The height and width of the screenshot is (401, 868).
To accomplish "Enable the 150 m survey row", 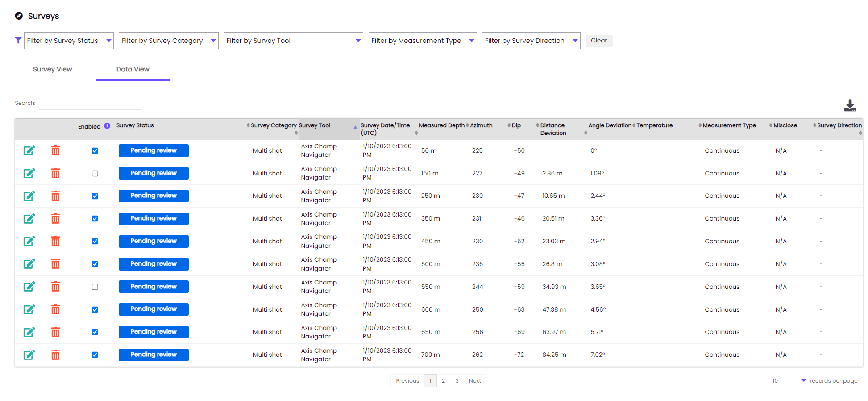I will [95, 173].
